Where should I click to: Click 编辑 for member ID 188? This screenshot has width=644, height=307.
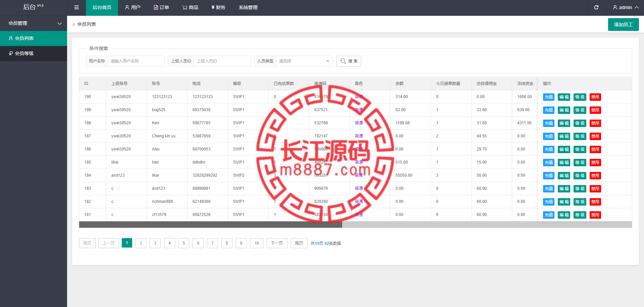[x=564, y=123]
